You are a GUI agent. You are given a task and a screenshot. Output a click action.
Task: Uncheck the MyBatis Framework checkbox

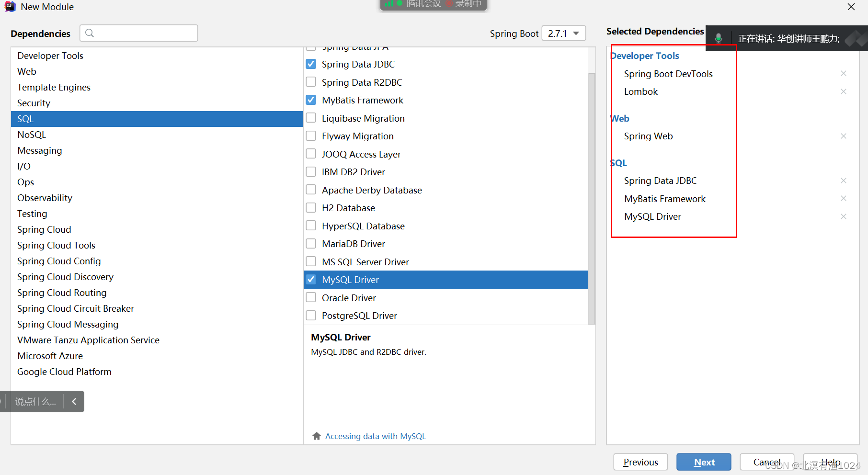pos(311,100)
